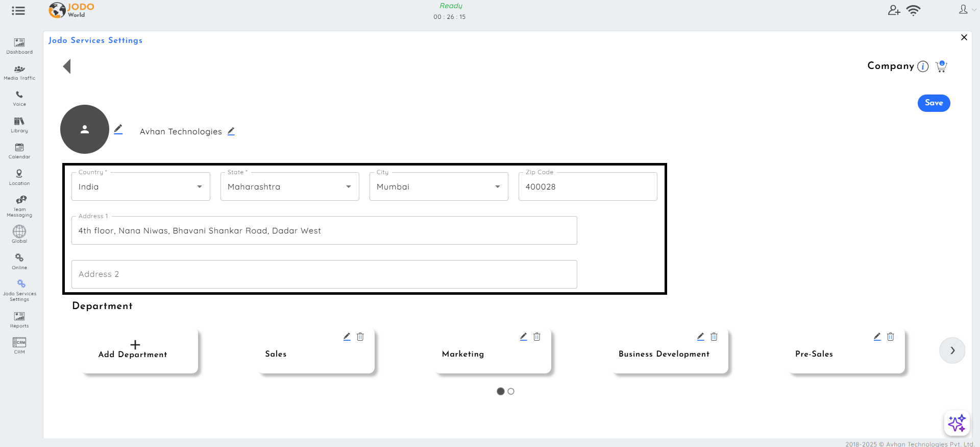Open the AI assistant sparkle icon
This screenshot has height=447, width=980.
[957, 424]
